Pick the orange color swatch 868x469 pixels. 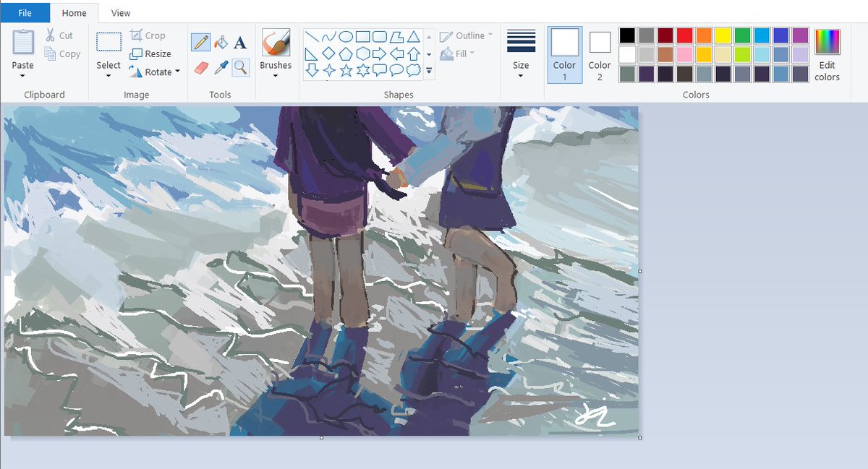704,35
